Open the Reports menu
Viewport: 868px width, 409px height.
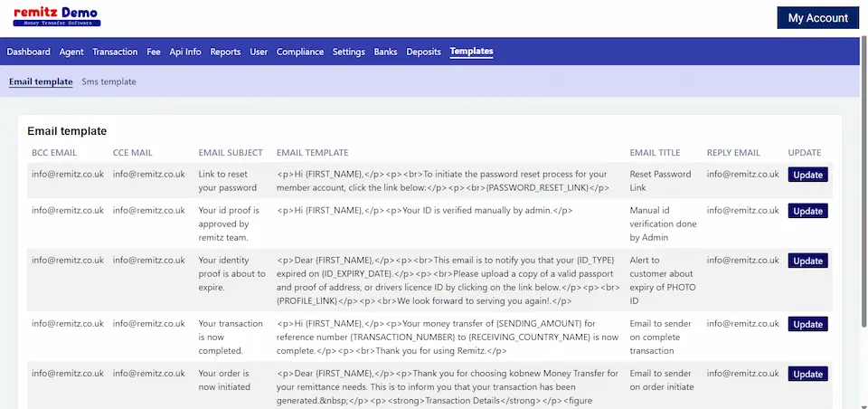pos(225,52)
